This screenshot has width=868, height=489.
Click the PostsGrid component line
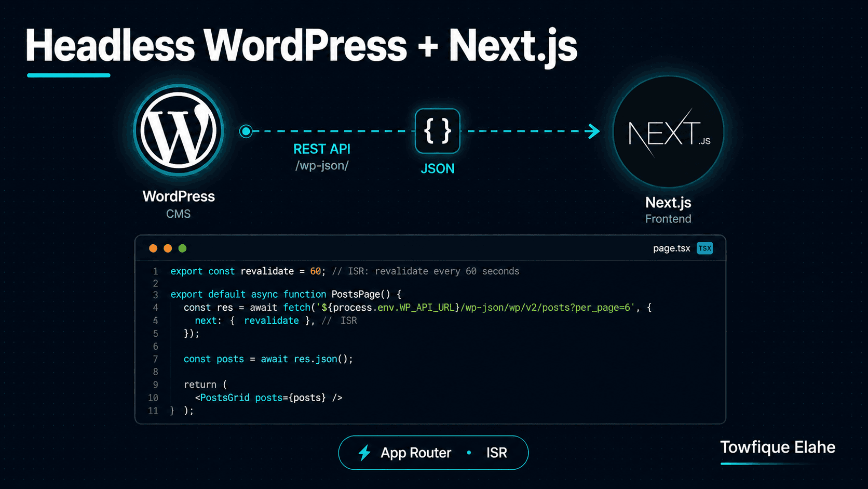coord(268,398)
